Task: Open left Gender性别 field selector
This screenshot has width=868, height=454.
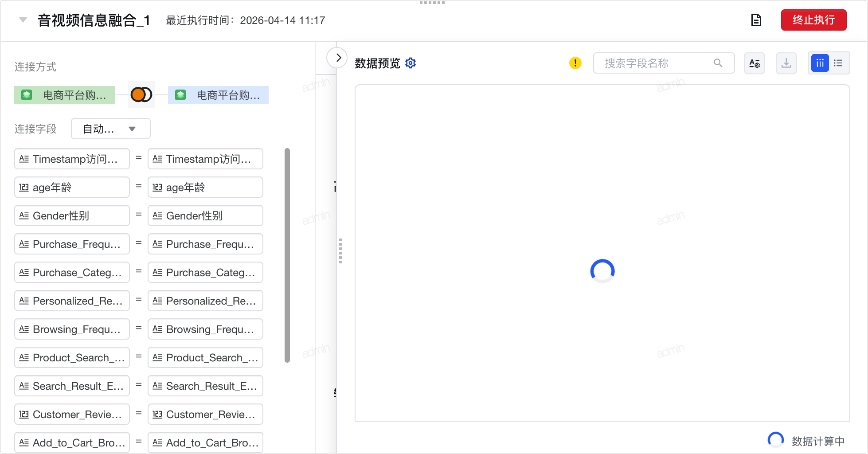Action: click(x=72, y=215)
